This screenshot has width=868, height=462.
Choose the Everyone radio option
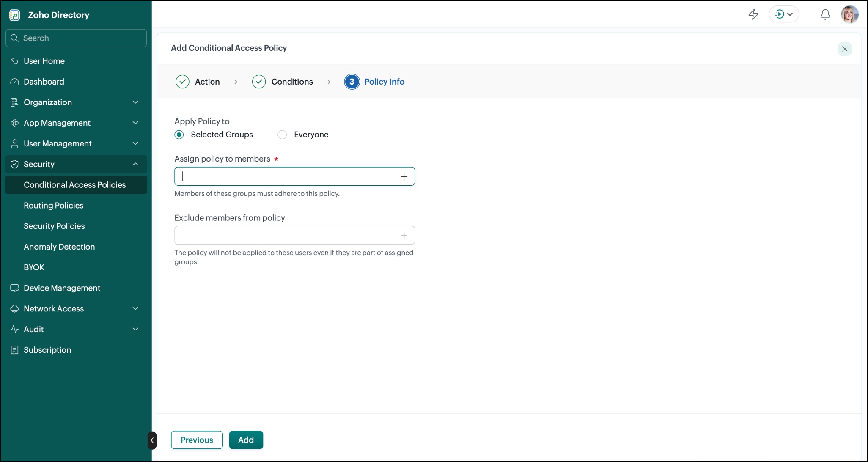pos(282,135)
